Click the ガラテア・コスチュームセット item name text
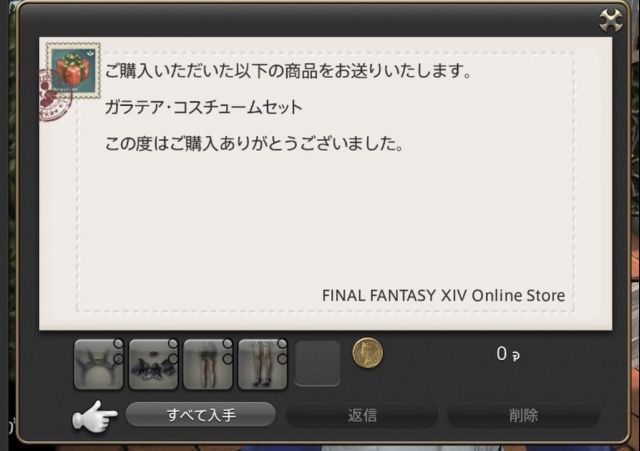The image size is (640, 451). (x=203, y=107)
